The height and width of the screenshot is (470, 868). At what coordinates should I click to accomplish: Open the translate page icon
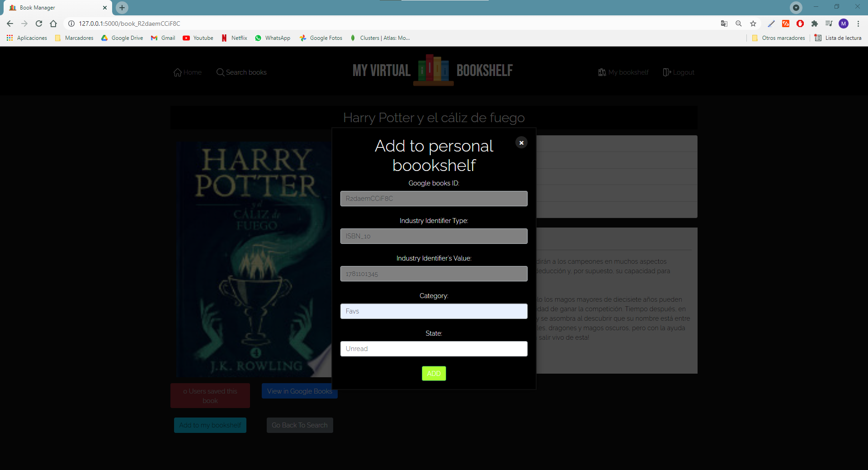pos(724,24)
